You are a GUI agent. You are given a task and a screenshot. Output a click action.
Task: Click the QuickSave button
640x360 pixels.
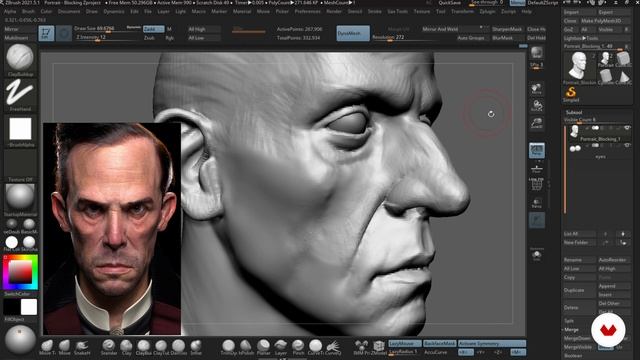click(x=450, y=3)
